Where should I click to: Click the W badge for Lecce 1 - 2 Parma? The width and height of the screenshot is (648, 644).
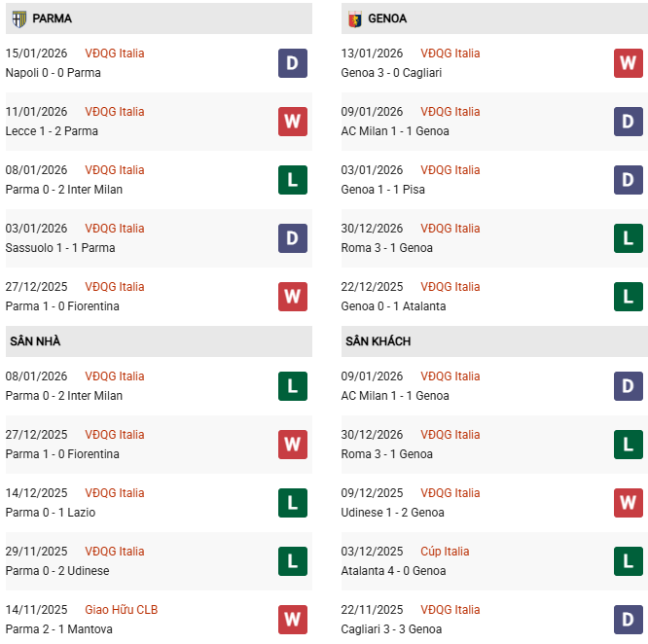(x=293, y=122)
